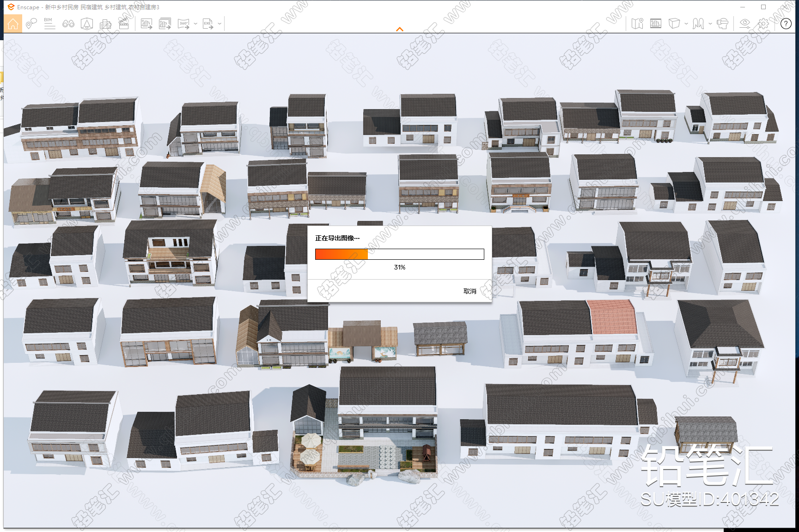Click the Home button in Enscape toolbar

click(13, 24)
